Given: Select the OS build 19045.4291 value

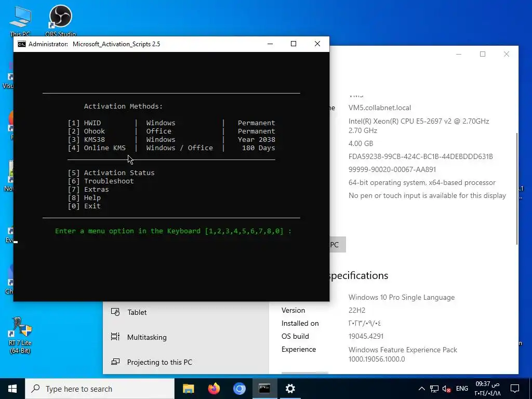Looking at the screenshot, I should (x=366, y=336).
